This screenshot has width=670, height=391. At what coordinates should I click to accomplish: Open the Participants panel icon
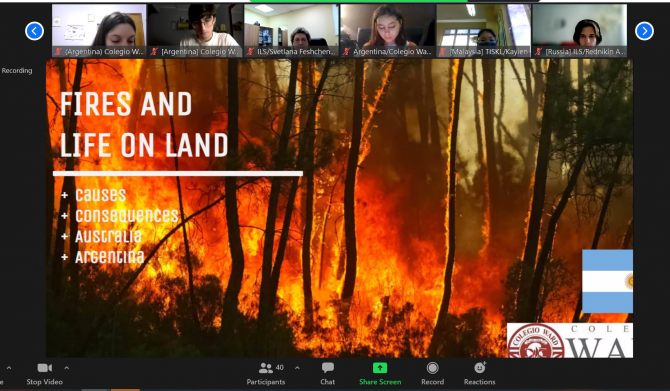point(265,367)
